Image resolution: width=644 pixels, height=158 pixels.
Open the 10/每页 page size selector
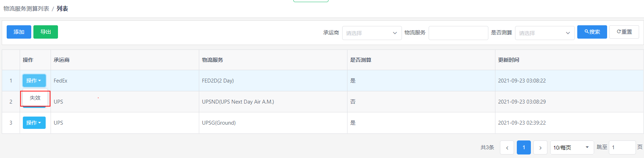(572, 147)
